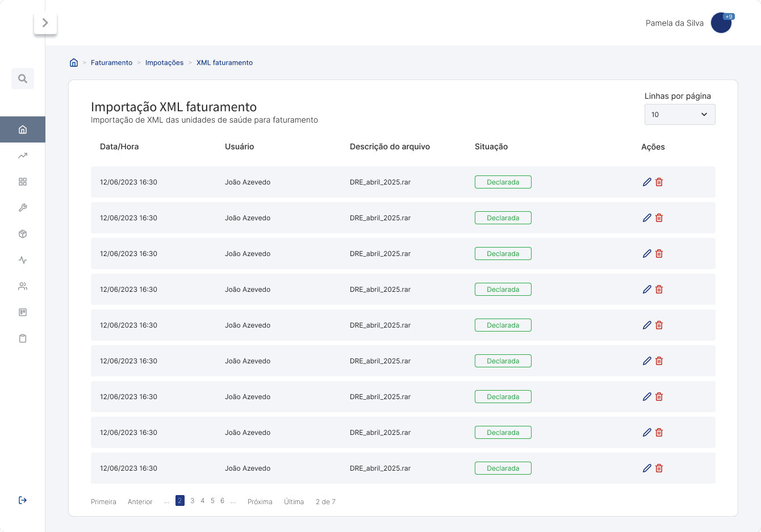
Task: Edit the second table row with pencil
Action: click(647, 218)
